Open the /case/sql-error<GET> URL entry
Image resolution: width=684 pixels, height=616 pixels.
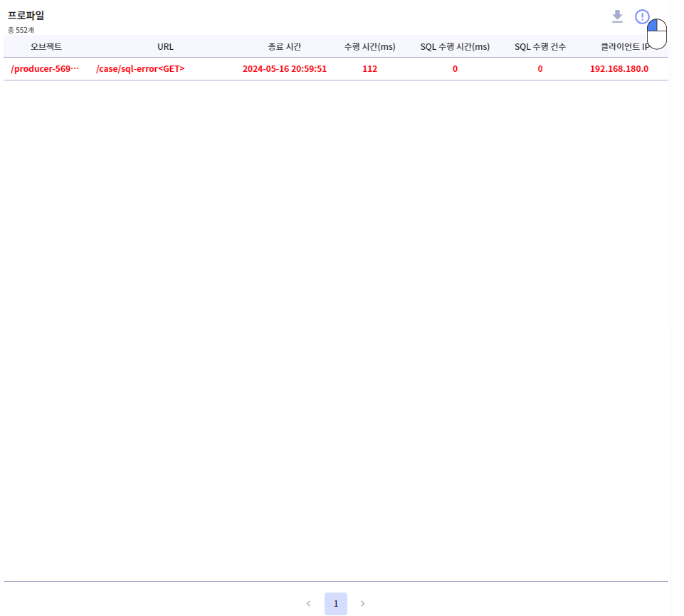(140, 69)
